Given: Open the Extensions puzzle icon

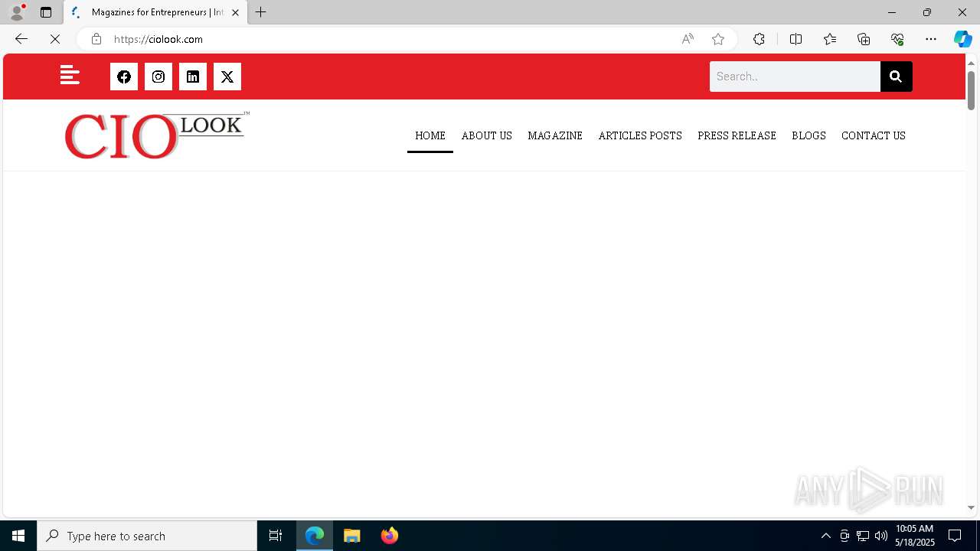Looking at the screenshot, I should (x=759, y=39).
